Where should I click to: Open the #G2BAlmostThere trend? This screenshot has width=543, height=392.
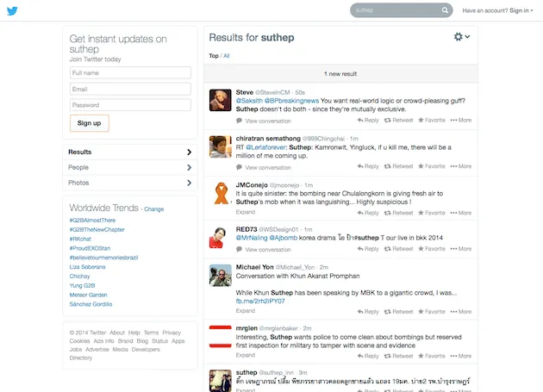click(x=92, y=221)
